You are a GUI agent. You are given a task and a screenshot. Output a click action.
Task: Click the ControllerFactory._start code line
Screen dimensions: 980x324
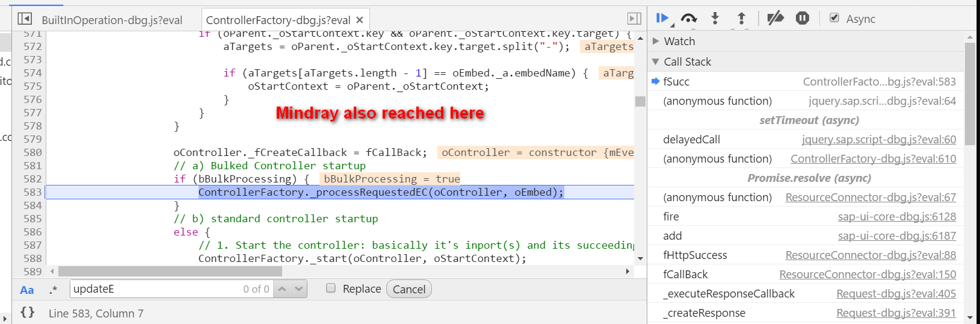click(362, 258)
